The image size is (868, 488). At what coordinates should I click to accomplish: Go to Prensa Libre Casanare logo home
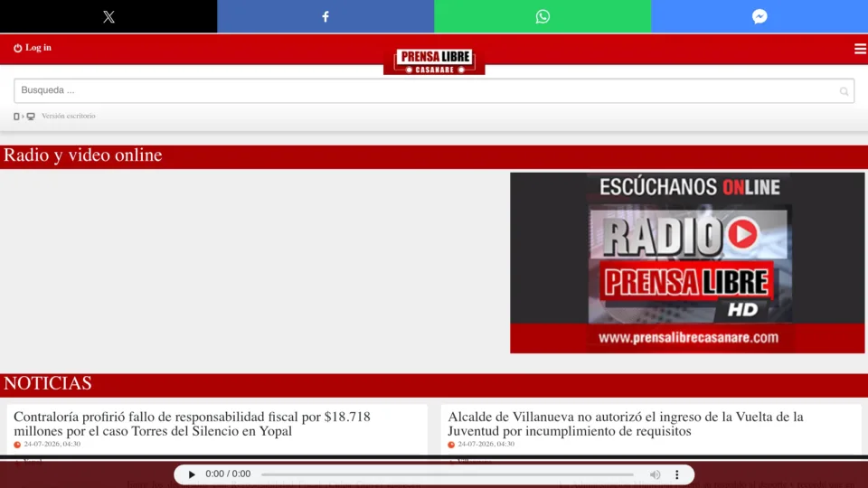(x=434, y=61)
